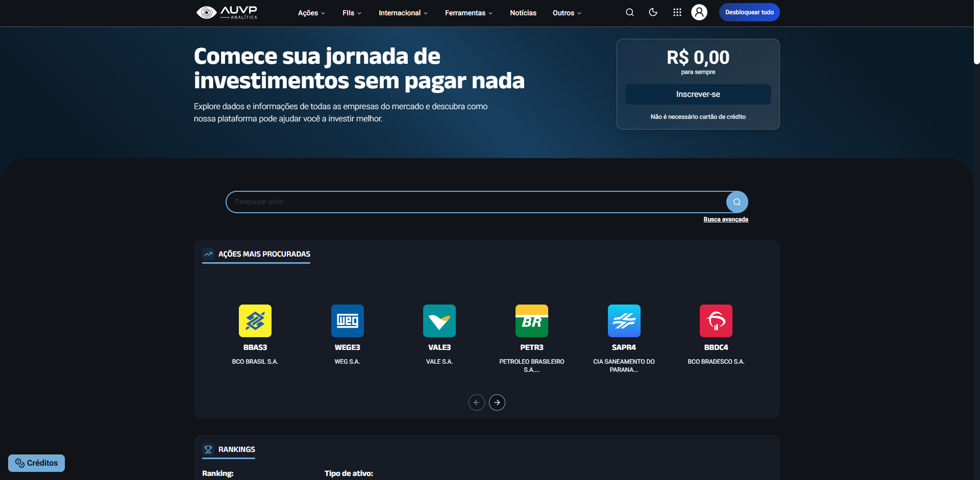980x480 pixels.
Task: Open the Créditos button
Action: tap(36, 463)
